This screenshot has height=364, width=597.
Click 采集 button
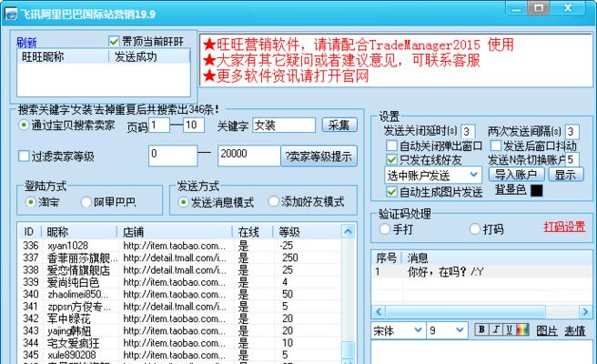[x=339, y=125]
